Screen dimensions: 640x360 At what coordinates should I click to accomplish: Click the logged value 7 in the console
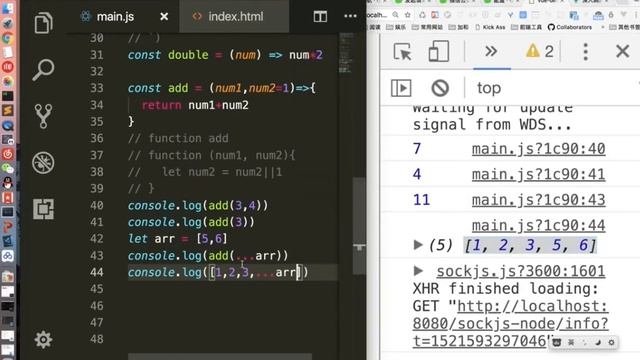click(x=417, y=149)
